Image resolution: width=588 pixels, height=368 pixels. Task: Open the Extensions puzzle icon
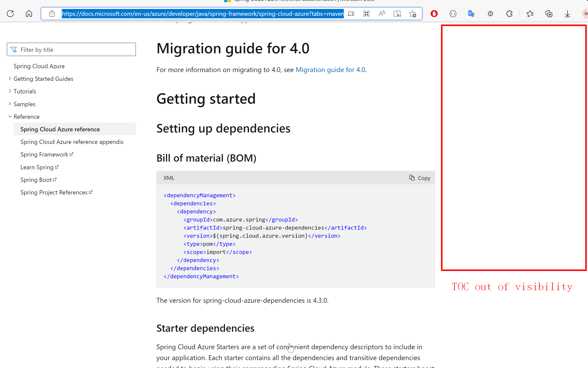point(509,14)
